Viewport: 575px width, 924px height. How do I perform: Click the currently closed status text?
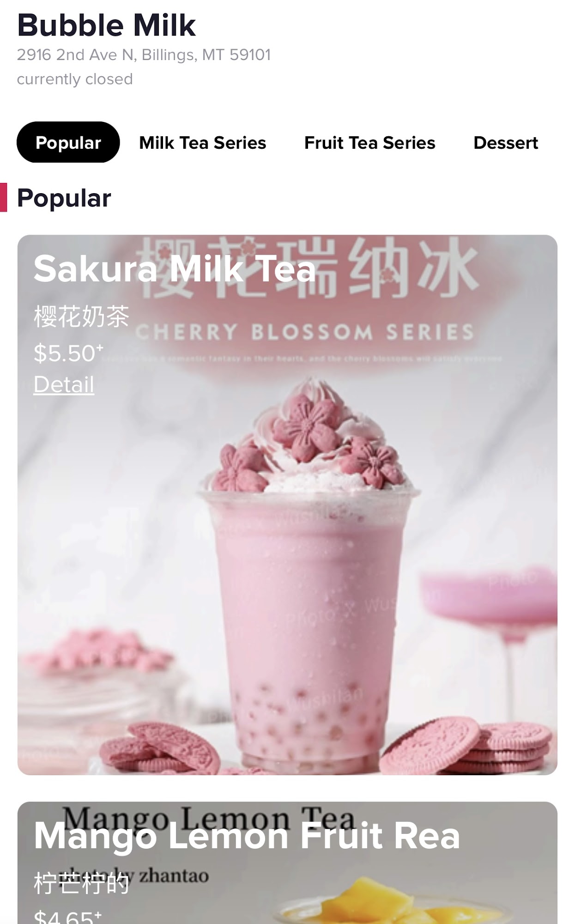click(x=75, y=79)
